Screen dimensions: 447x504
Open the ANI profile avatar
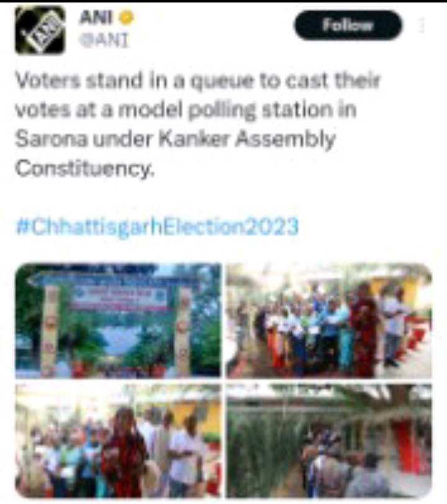pos(40,30)
